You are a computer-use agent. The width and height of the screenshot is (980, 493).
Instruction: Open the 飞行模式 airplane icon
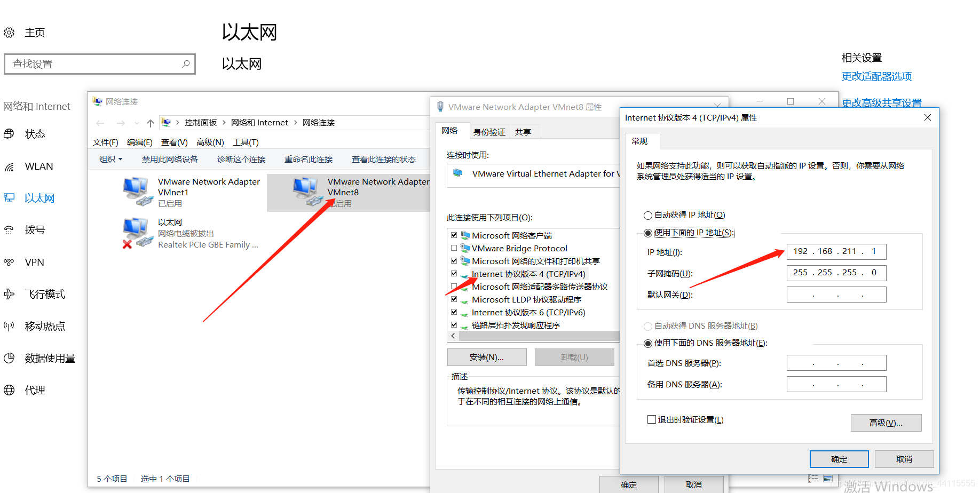(x=9, y=294)
